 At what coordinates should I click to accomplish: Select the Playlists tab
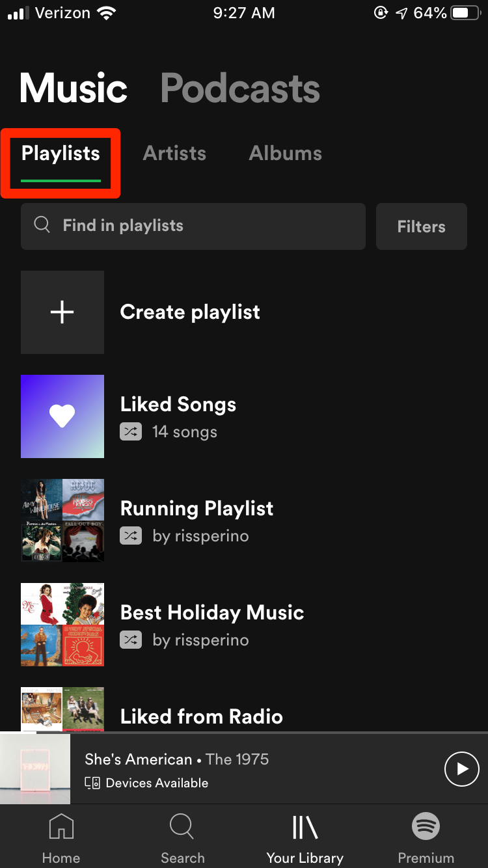click(x=61, y=155)
